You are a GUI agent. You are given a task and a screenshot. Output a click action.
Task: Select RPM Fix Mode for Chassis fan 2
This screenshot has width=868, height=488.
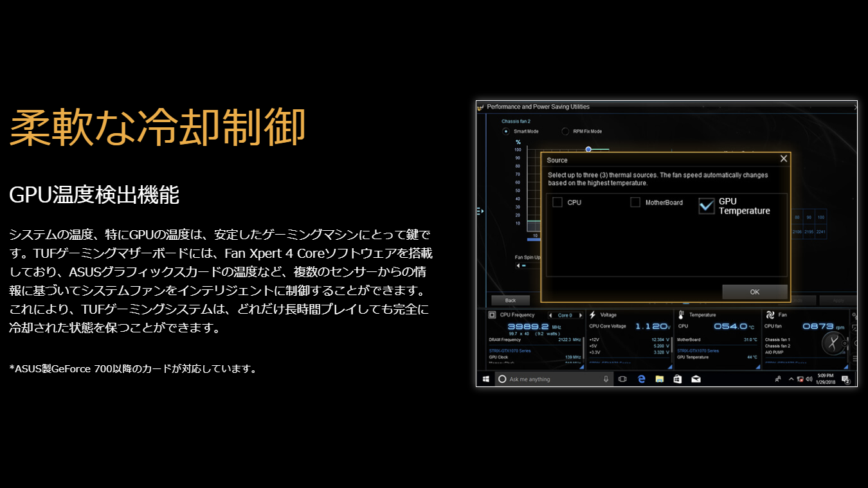click(x=565, y=131)
